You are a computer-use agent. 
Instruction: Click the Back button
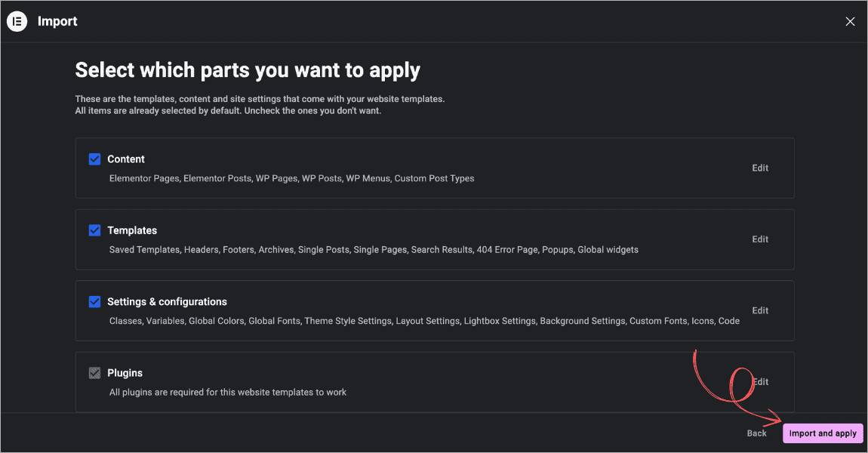(757, 433)
